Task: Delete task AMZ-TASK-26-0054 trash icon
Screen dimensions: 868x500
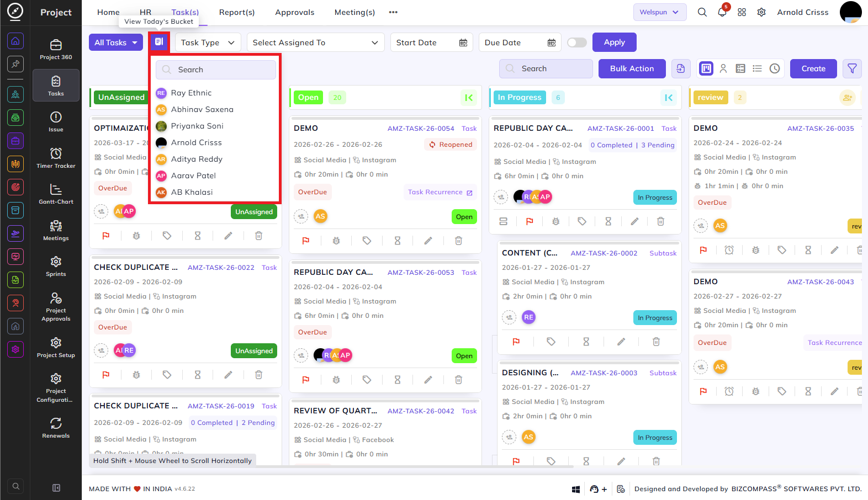Action: coord(458,241)
